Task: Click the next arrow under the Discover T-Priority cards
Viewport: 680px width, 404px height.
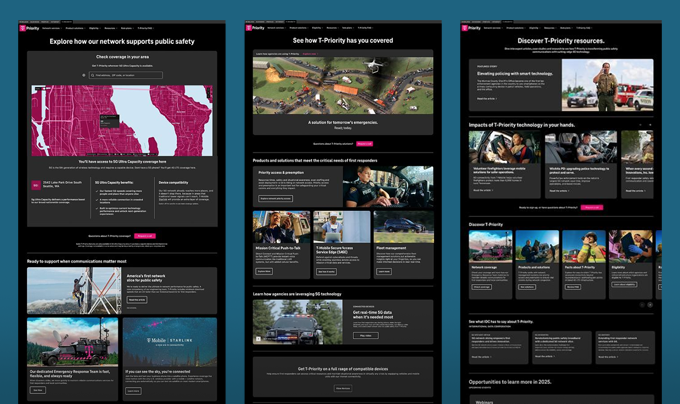Action: click(650, 305)
